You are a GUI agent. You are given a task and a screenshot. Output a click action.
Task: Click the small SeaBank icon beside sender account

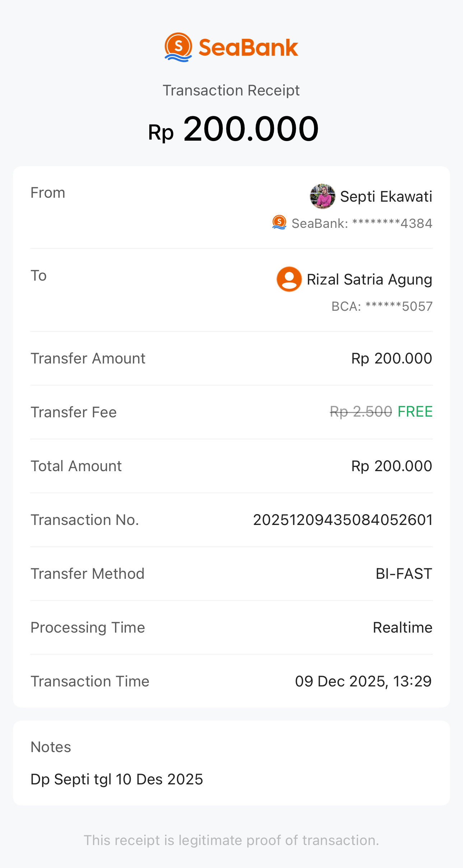(279, 222)
